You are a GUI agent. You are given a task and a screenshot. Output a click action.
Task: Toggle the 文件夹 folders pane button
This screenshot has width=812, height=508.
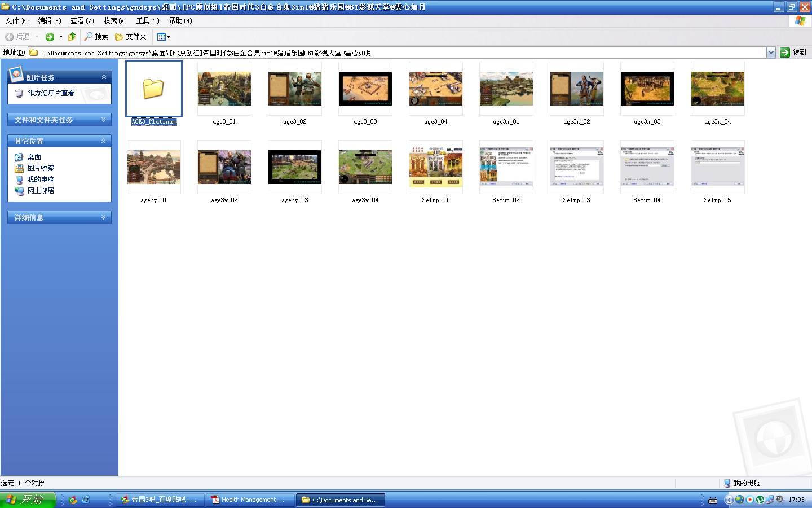pos(131,37)
